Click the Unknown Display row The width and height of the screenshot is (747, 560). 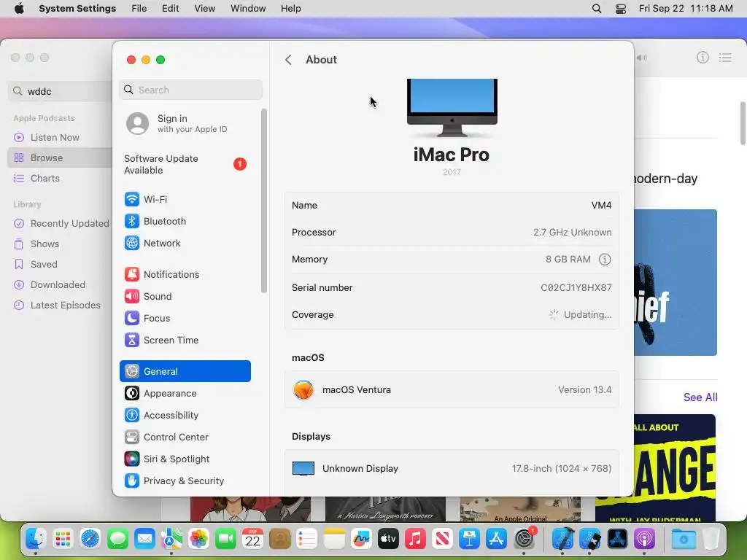[x=452, y=469]
